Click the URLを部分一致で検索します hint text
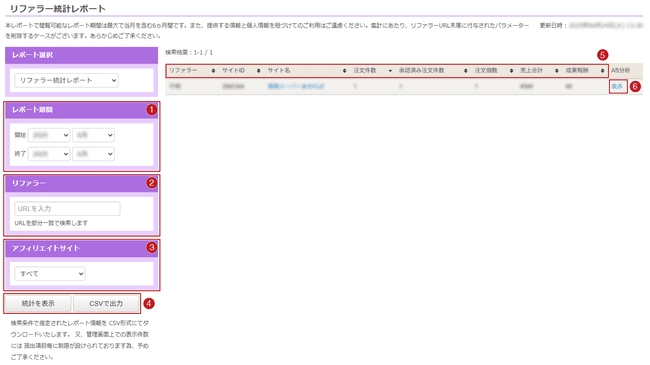 (x=51, y=223)
